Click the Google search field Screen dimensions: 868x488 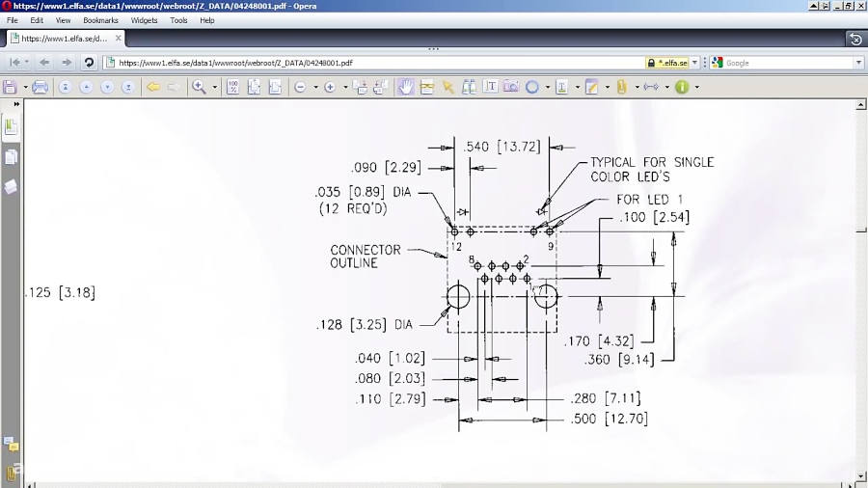tap(789, 63)
